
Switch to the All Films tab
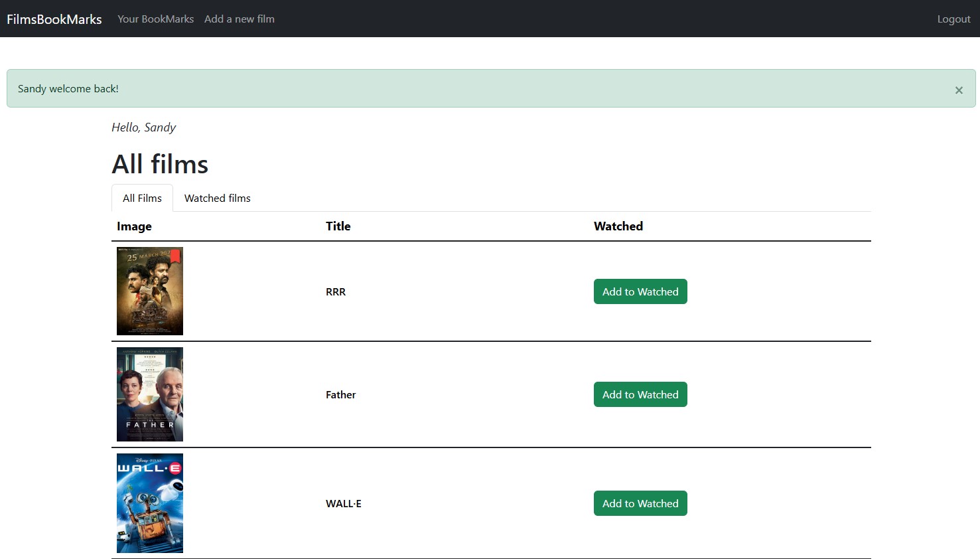point(142,199)
